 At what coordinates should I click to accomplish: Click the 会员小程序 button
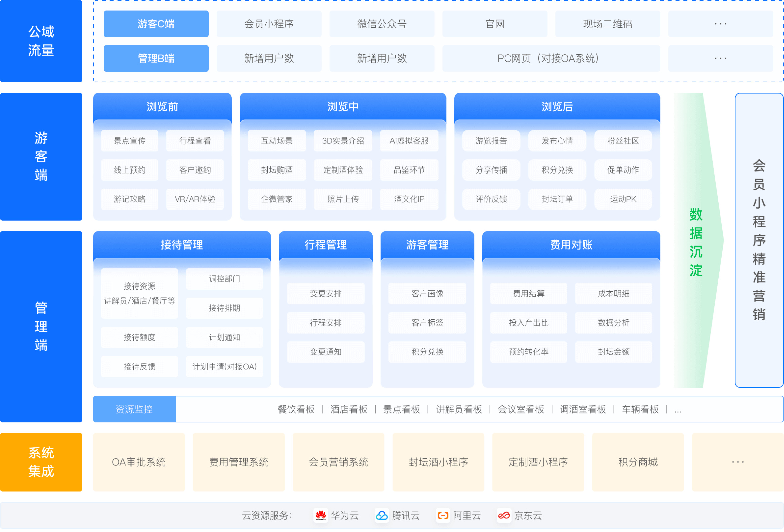pos(269,24)
